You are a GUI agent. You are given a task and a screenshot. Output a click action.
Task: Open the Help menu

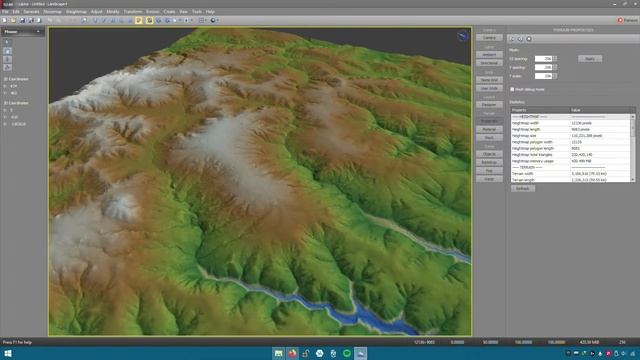[x=210, y=12]
